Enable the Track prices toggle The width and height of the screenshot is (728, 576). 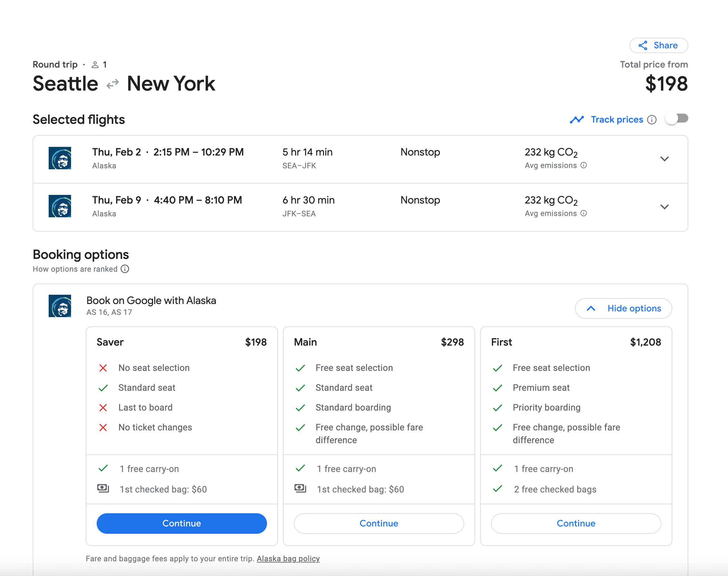(x=677, y=119)
